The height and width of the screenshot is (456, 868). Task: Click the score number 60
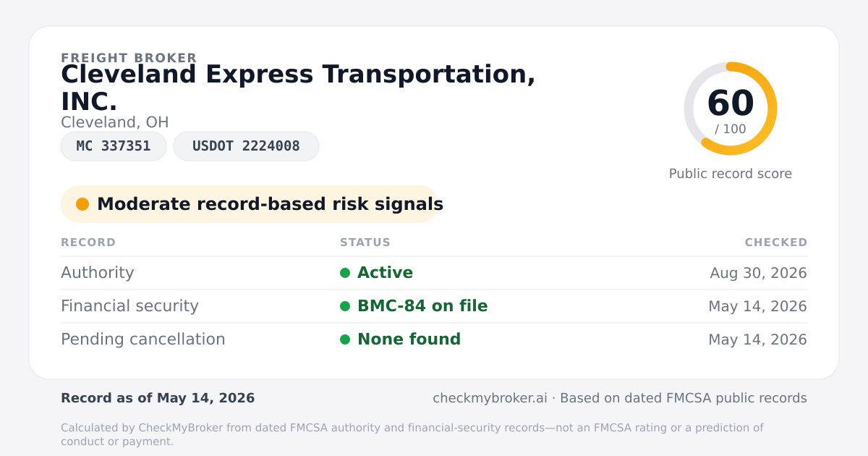coord(731,104)
